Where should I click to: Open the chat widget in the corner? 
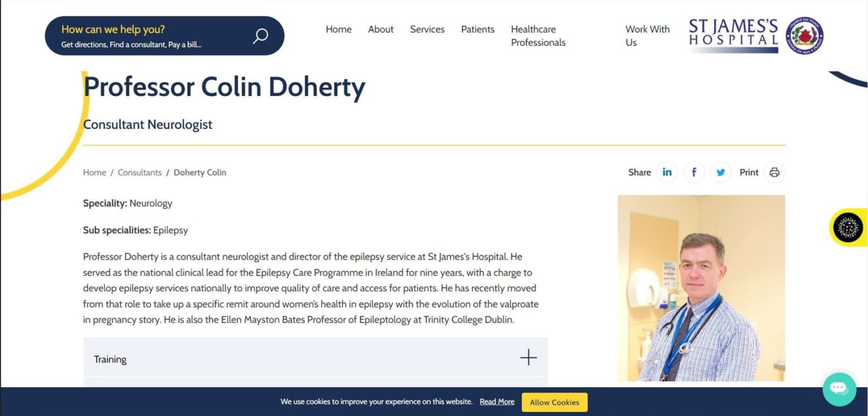tap(839, 389)
